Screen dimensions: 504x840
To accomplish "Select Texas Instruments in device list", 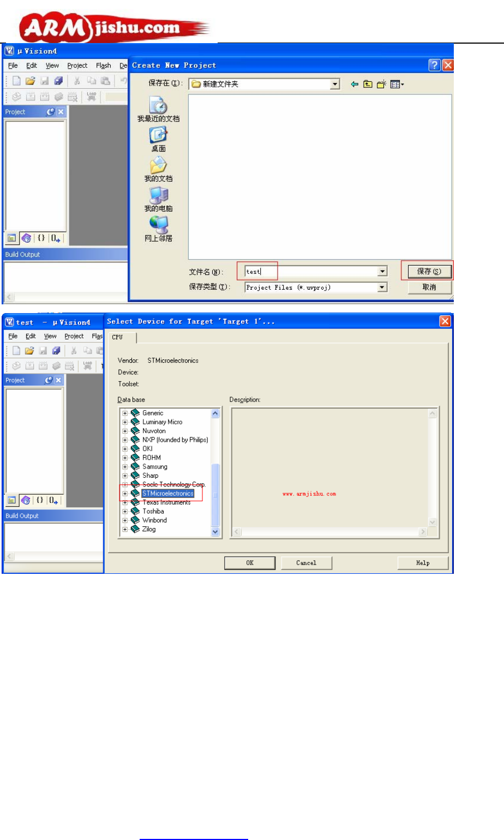I will tap(166, 502).
